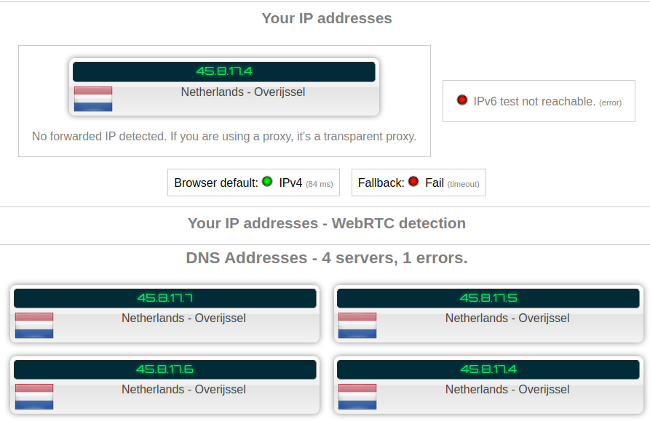The image size is (650, 421).
Task: Click the flag under DNS address 45.8.17.6
Action: 34,396
